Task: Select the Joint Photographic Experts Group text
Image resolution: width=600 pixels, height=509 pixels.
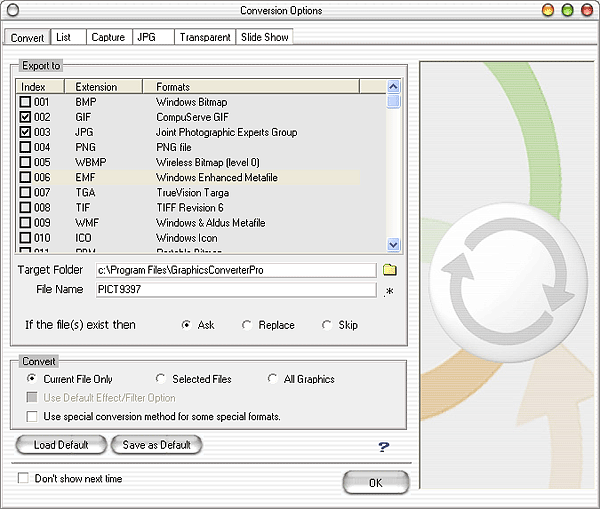Action: tap(227, 132)
